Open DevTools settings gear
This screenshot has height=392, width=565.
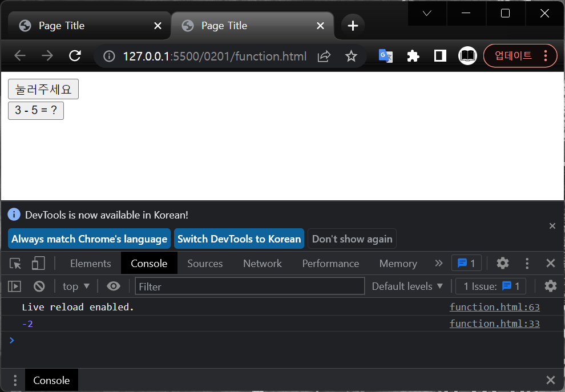click(503, 264)
